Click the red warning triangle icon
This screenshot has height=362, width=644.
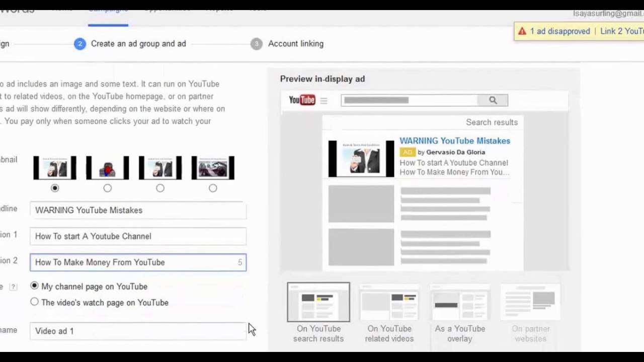(x=522, y=31)
